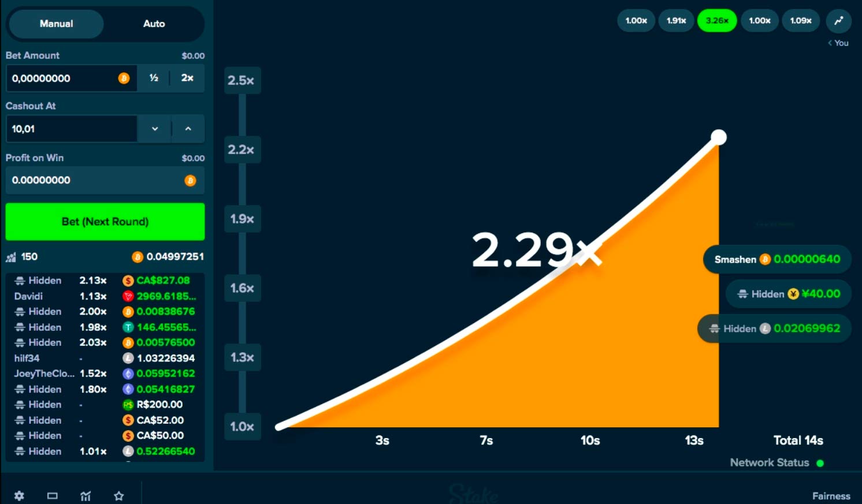
Task: Click the Tether icon beside 146.45565...
Action: click(128, 327)
